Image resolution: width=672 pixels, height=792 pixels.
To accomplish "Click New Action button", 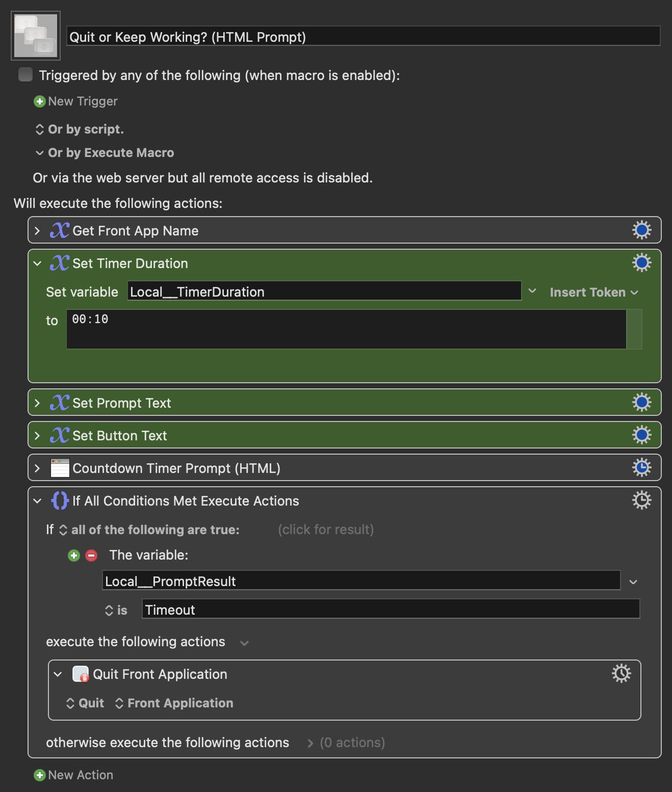I will (x=73, y=775).
